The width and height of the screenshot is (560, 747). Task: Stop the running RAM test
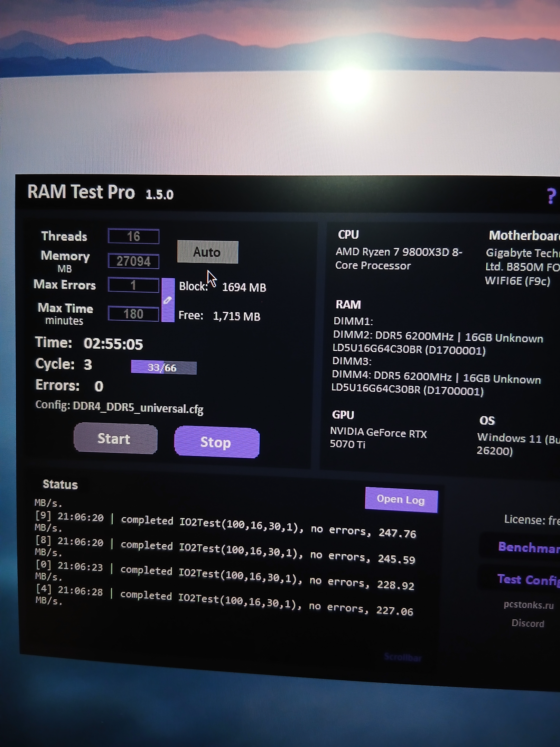pyautogui.click(x=217, y=442)
